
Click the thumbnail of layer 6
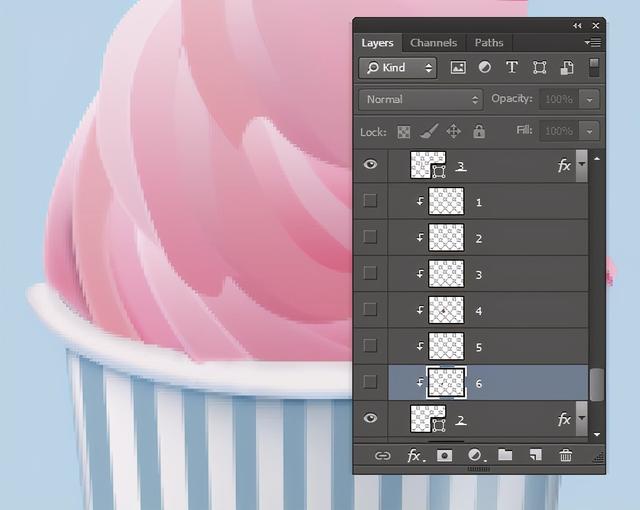[x=446, y=383]
